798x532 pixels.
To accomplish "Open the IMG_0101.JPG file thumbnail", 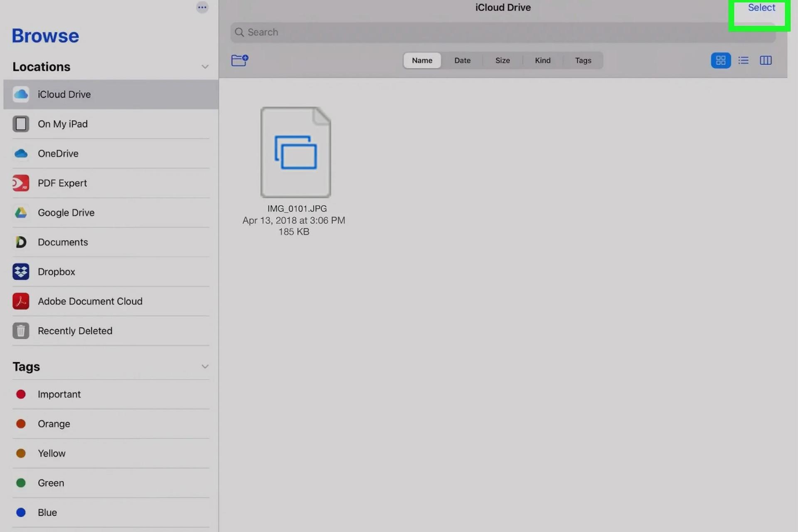I will pos(296,152).
